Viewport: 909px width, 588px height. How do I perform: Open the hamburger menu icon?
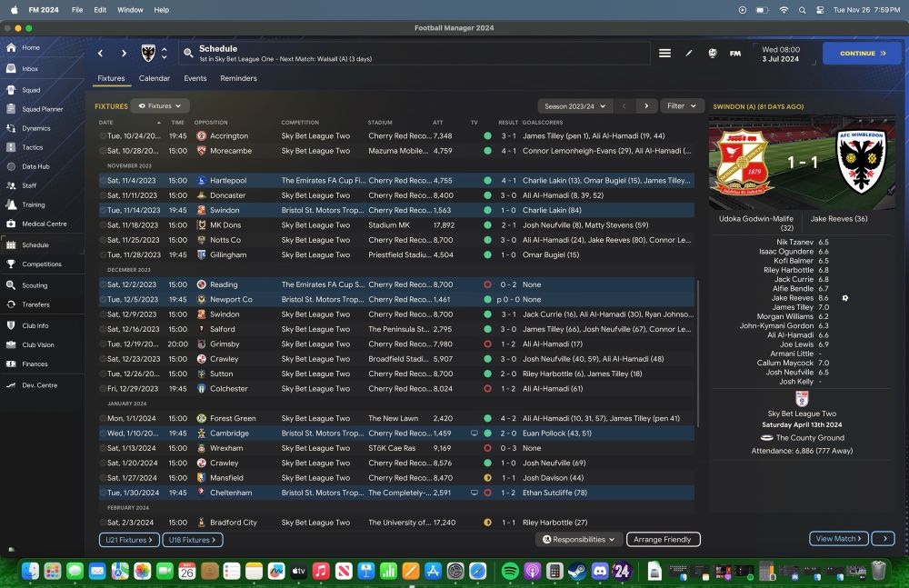(x=665, y=54)
